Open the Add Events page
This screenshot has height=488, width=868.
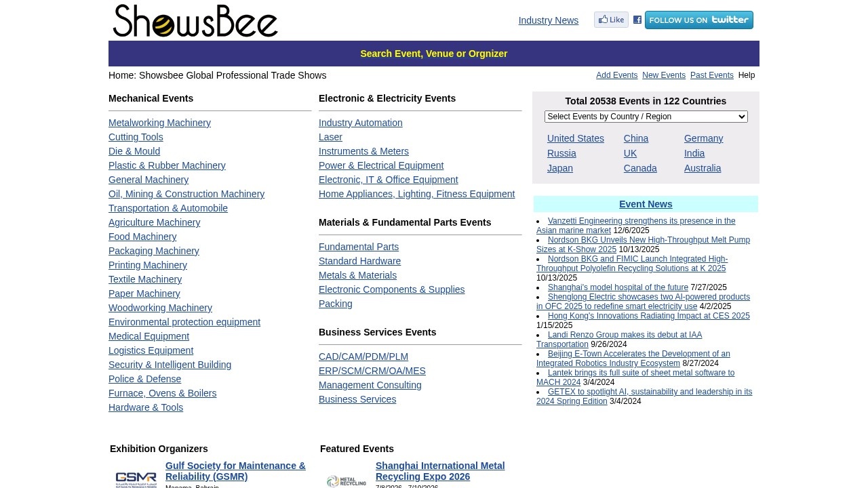pos(616,75)
